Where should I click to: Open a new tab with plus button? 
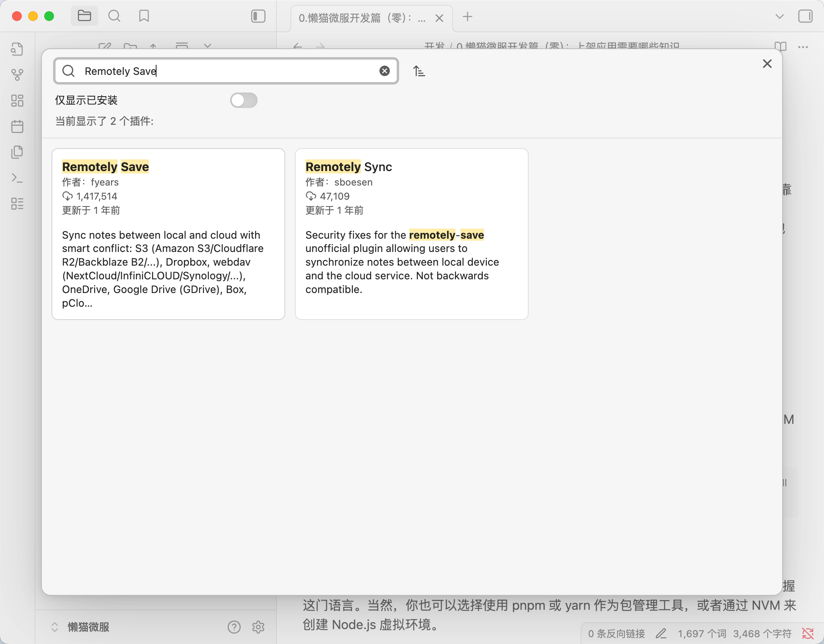pyautogui.click(x=467, y=17)
